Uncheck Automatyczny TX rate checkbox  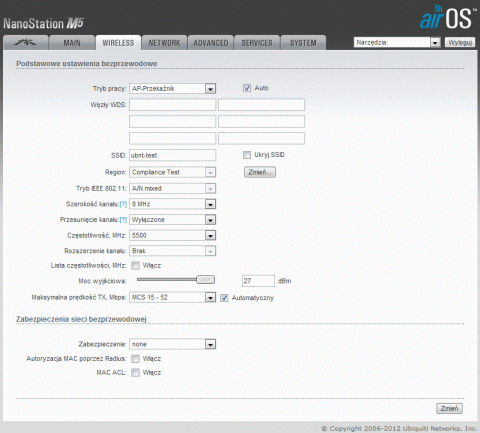[x=224, y=298]
